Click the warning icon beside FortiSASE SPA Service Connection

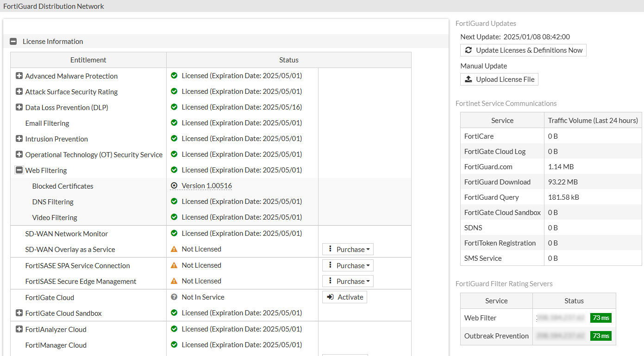174,265
